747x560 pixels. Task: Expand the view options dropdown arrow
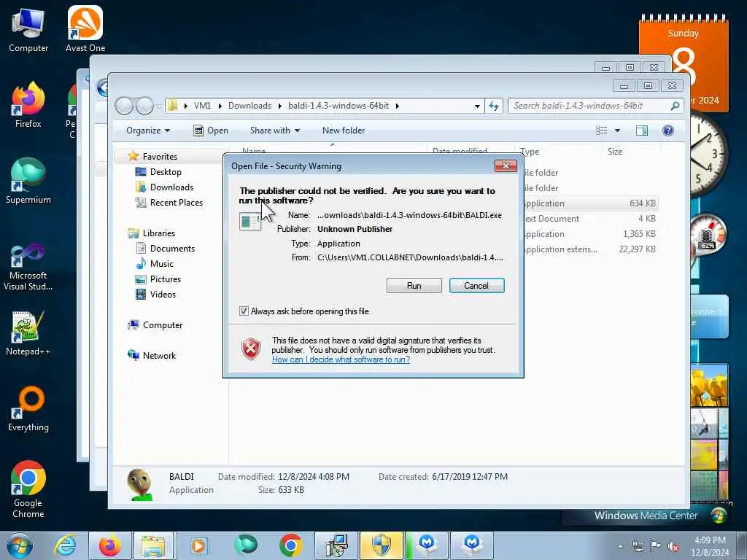pos(617,131)
